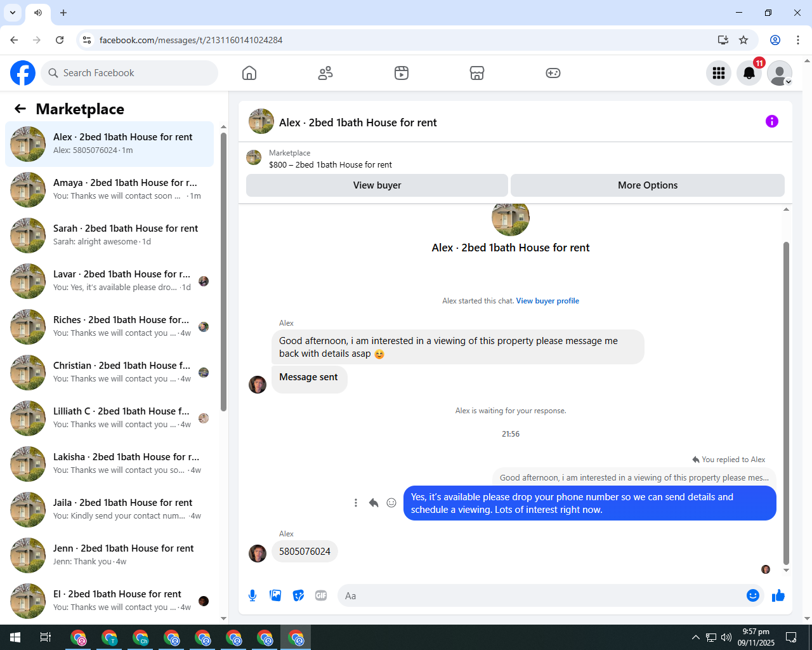Open the Windows notification center
The width and height of the screenshot is (812, 650).
(791, 637)
